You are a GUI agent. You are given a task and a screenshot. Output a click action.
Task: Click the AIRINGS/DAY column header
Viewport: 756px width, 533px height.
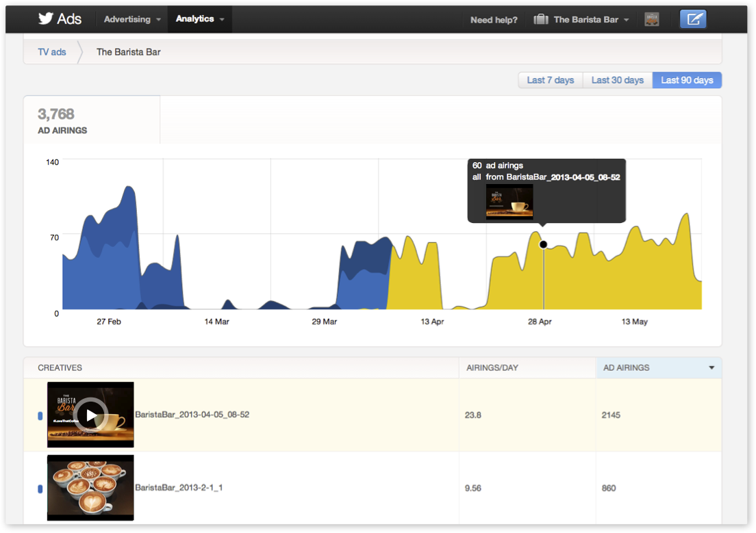click(x=492, y=367)
